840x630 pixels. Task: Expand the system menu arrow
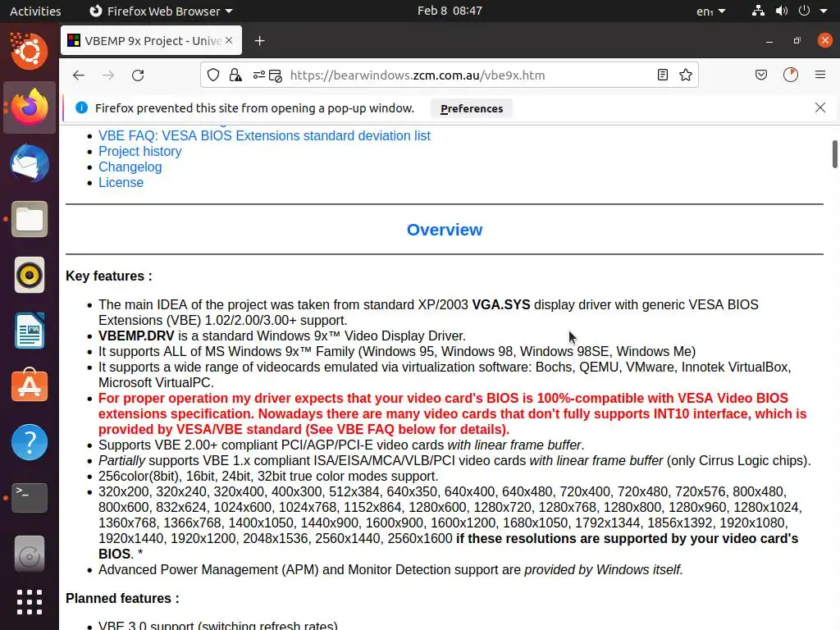[824, 11]
